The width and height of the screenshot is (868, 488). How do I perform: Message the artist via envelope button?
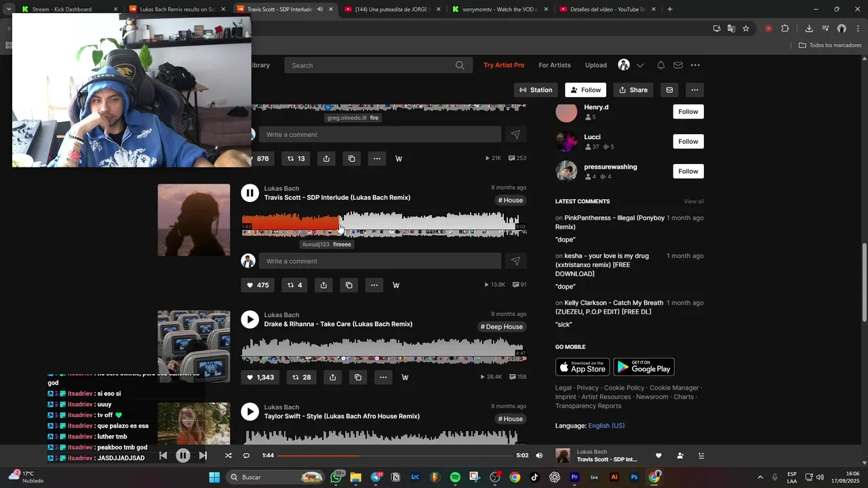[669, 90]
